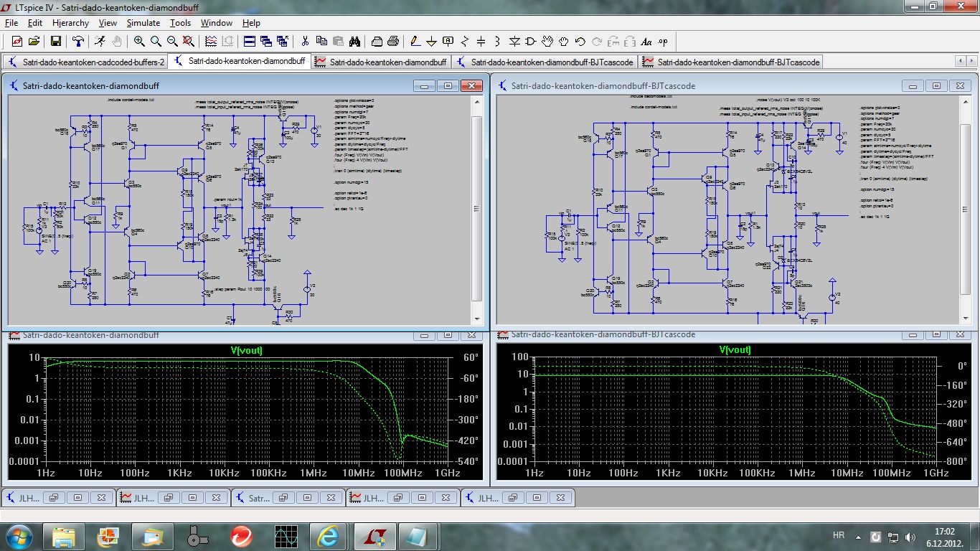
Task: Create a new schematic via toolbar icon
Action: (17, 41)
